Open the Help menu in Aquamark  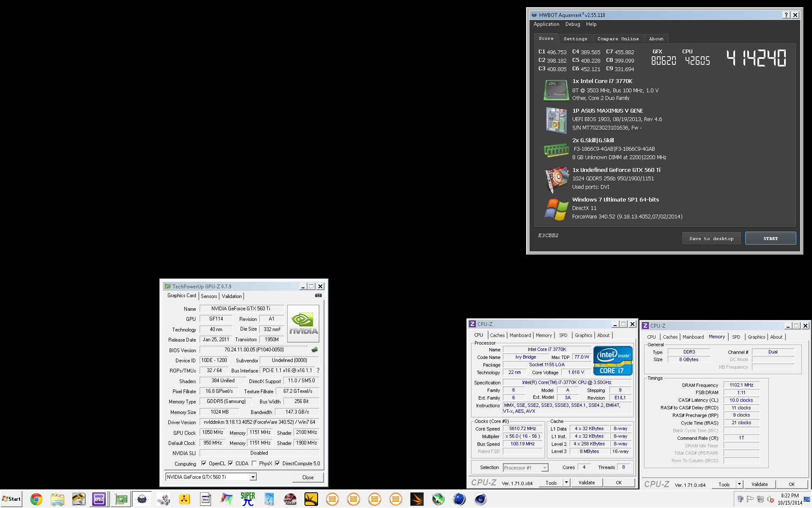591,25
